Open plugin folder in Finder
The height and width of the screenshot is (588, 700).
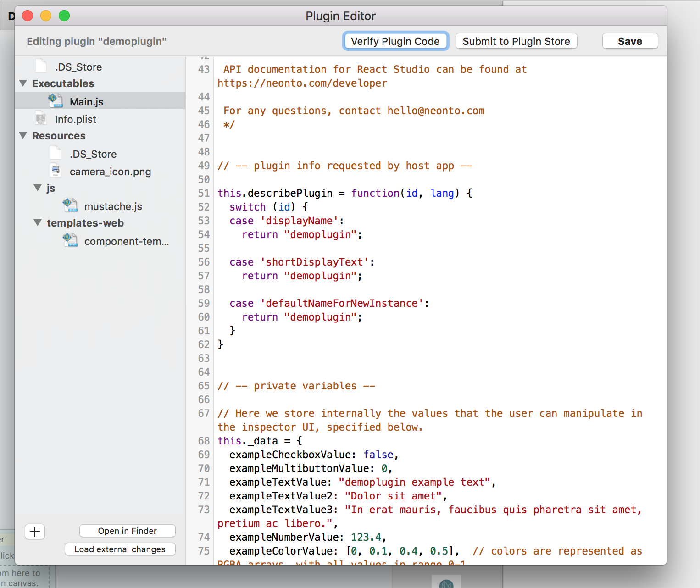pos(127,531)
